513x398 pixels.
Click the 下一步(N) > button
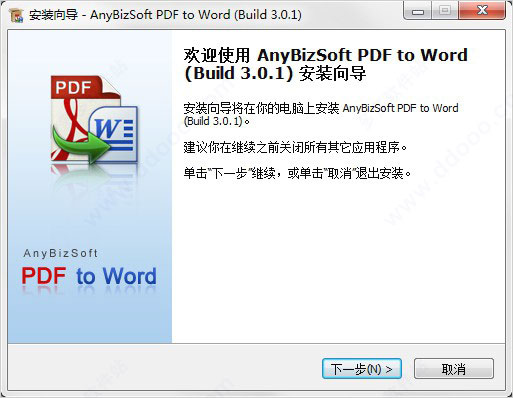pyautogui.click(x=362, y=369)
